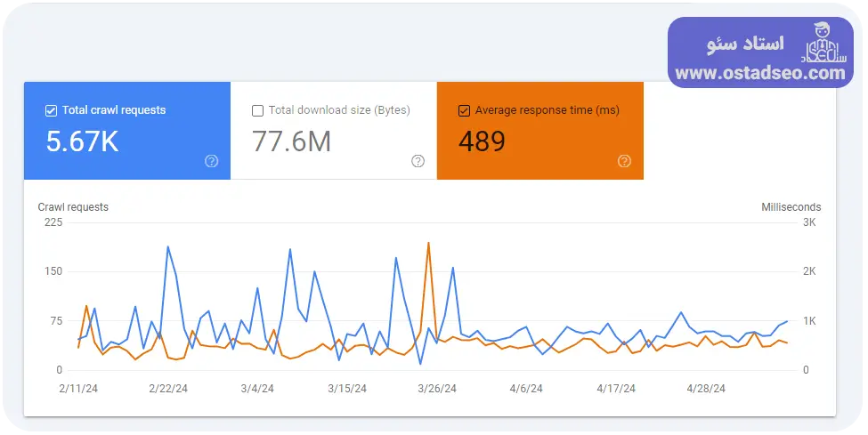Select the 489 response time value
This screenshot has height=435, width=868.
pyautogui.click(x=482, y=141)
